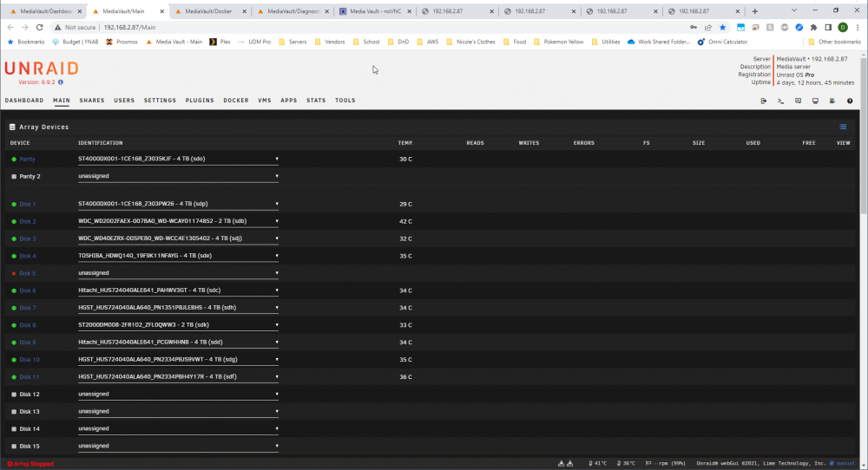Open the Parity device link
The height and width of the screenshot is (470, 868).
click(27, 159)
